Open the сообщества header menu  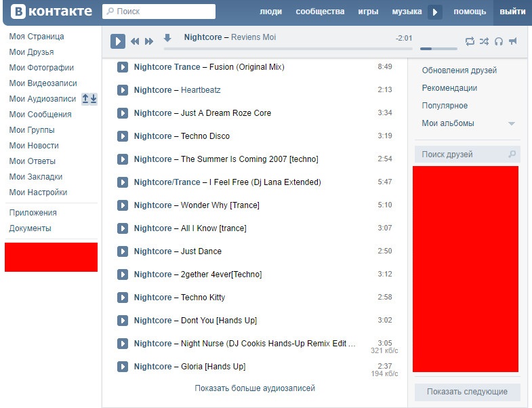pos(320,12)
